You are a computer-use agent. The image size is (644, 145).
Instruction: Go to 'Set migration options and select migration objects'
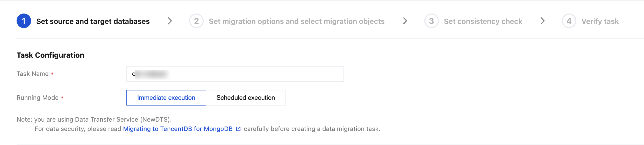[x=297, y=21]
